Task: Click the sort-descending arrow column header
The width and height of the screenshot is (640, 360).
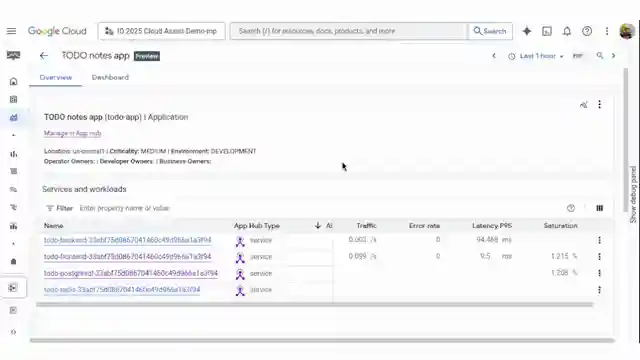Action: [318, 225]
